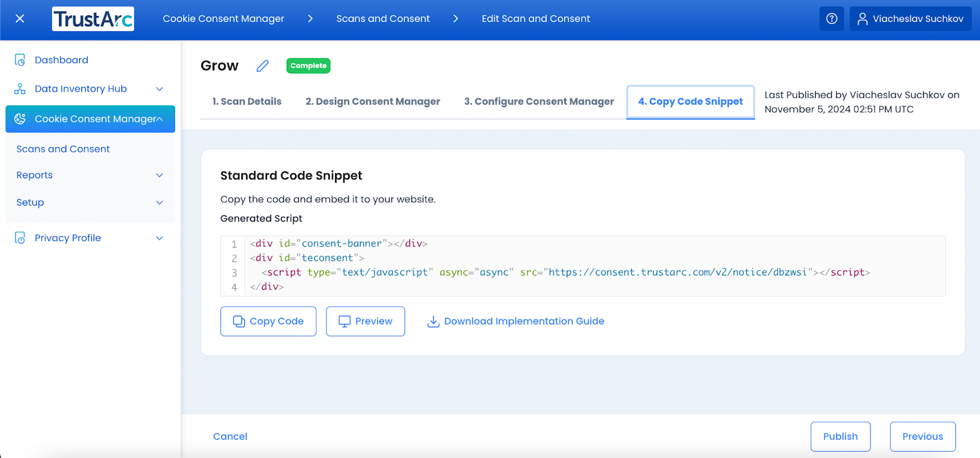
Task: Expand the Setup submenu
Action: coord(159,203)
